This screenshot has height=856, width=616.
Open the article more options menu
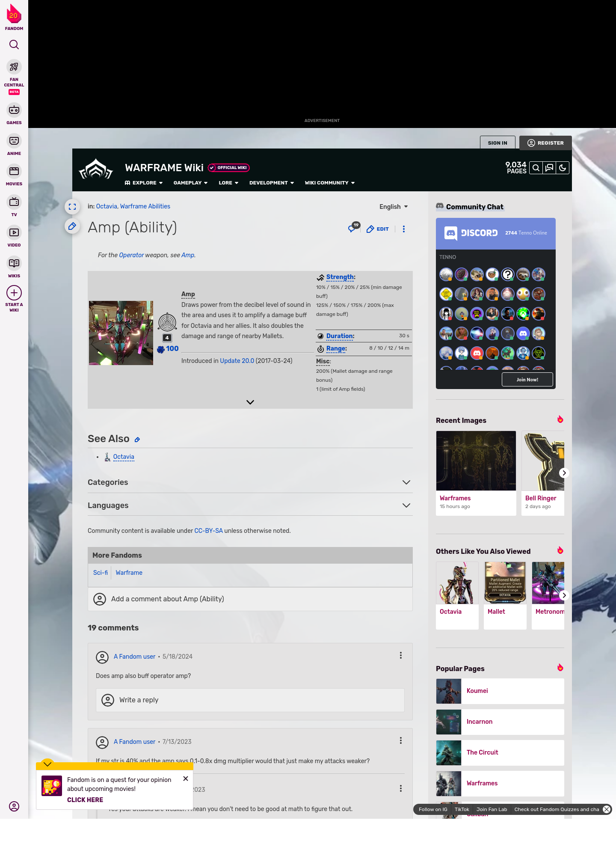[x=404, y=229]
